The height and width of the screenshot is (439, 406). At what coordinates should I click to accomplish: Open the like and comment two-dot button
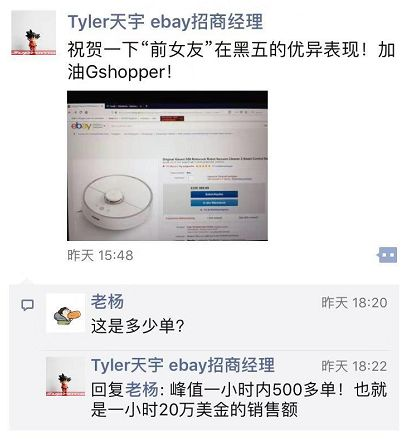pos(387,255)
